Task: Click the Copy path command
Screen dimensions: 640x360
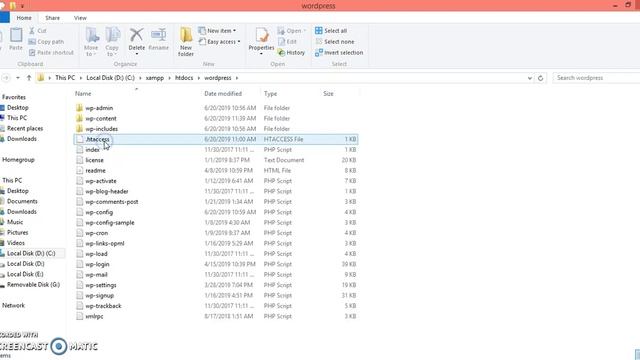Action: click(46, 42)
